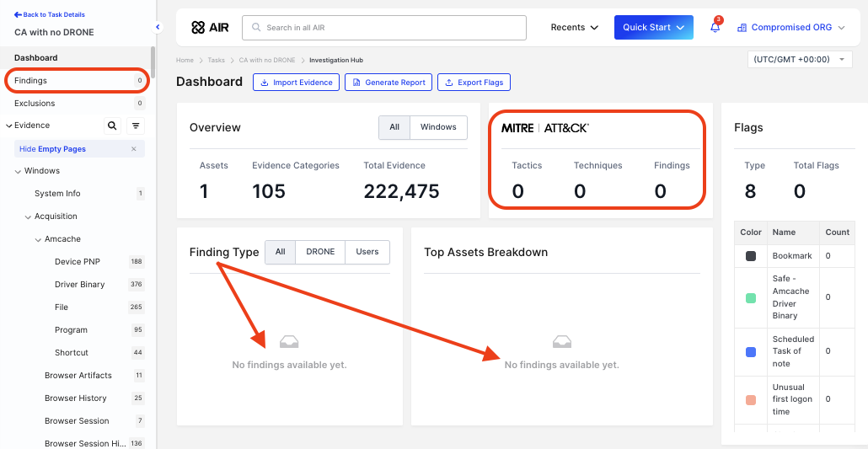Remove the Hide Empty Pages filter
This screenshot has width=868, height=449.
[133, 149]
